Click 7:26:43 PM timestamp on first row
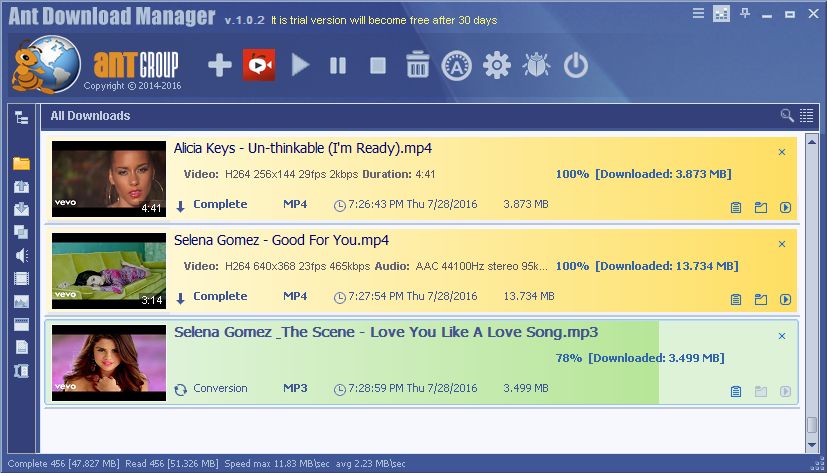827x473 pixels. pos(412,204)
